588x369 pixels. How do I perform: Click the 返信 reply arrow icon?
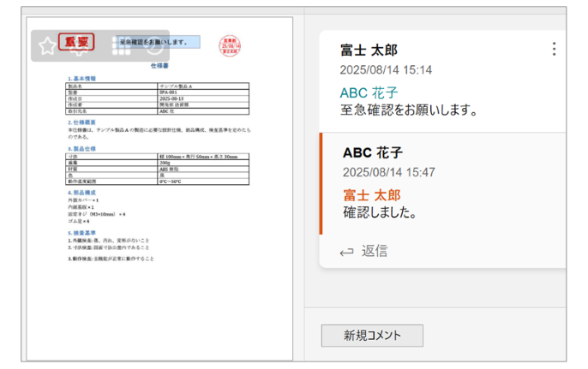click(x=346, y=252)
